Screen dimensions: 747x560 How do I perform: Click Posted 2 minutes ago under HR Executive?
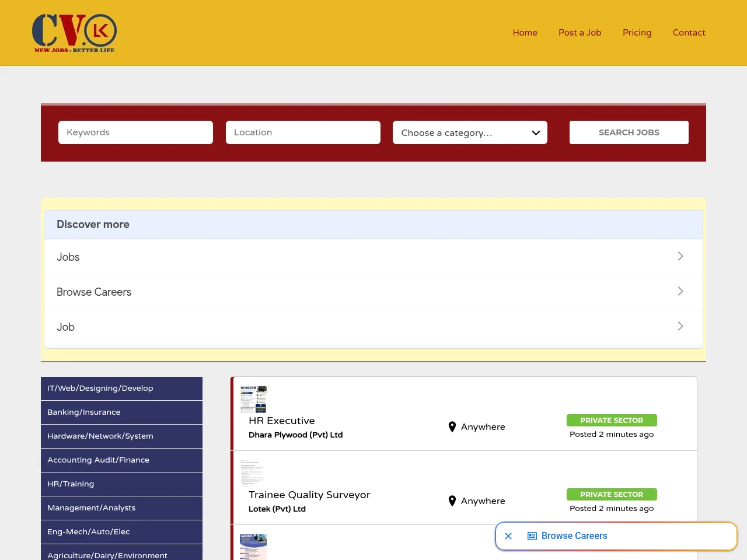point(612,435)
